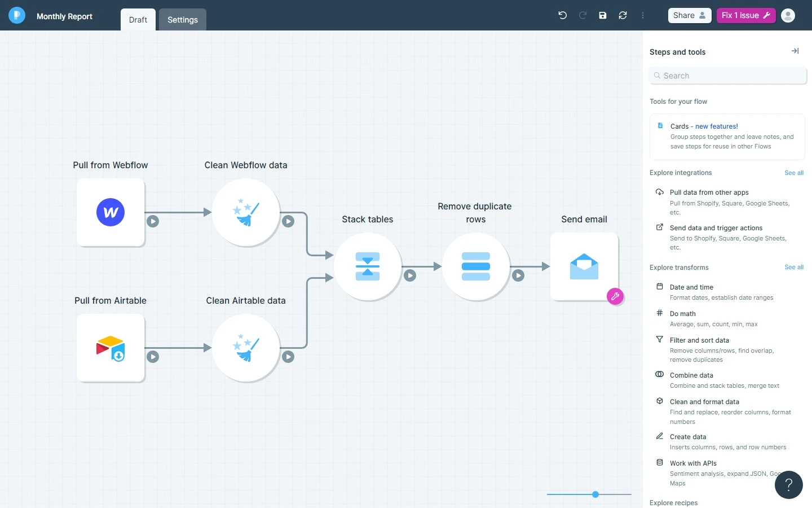Select the Clean Airtable data step
Screen dimensions: 812x508
coord(246,348)
